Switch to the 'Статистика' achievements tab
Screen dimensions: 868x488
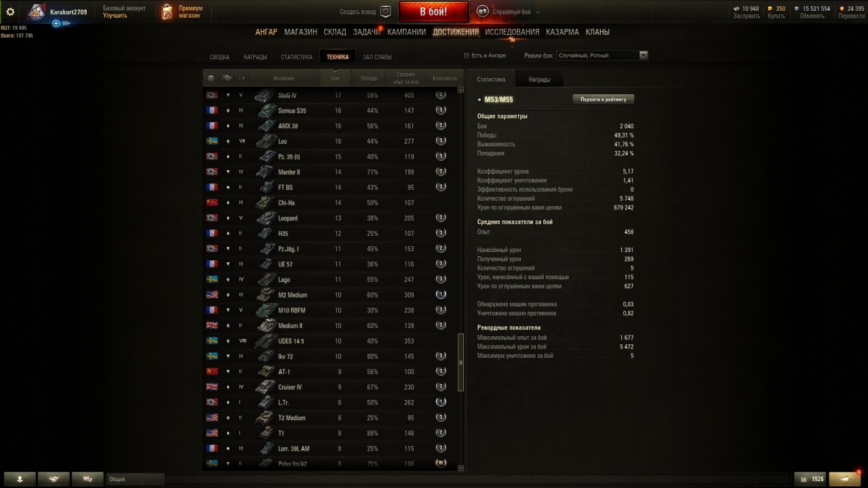(296, 57)
